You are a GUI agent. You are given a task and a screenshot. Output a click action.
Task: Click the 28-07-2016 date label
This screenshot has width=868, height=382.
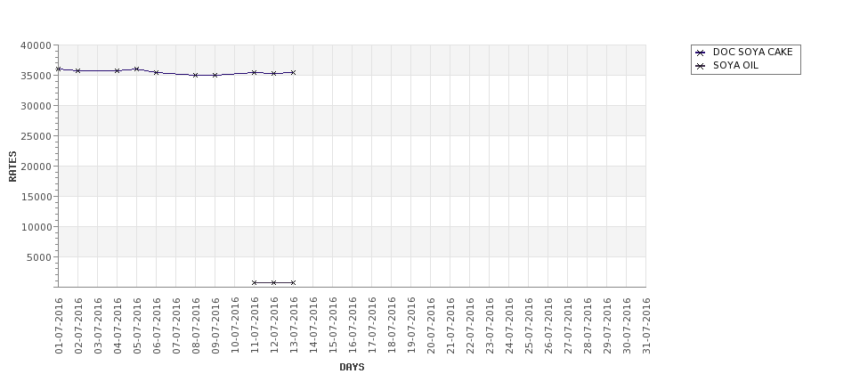587,326
